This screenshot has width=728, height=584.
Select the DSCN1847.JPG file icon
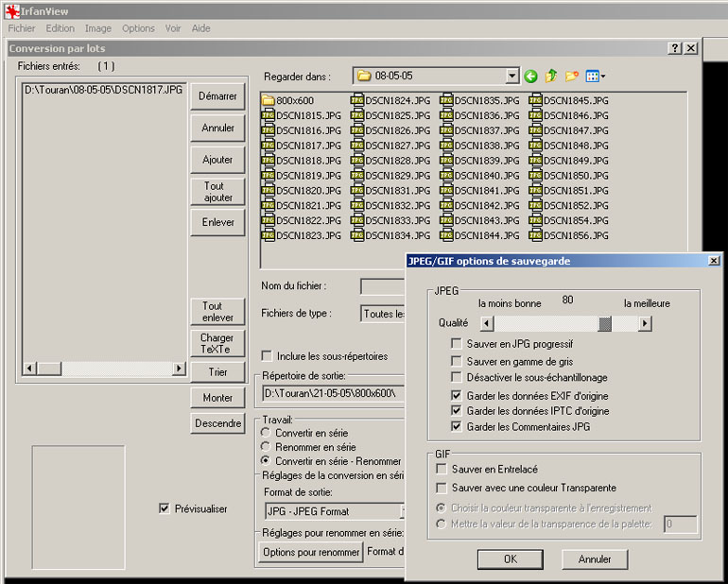(535, 130)
